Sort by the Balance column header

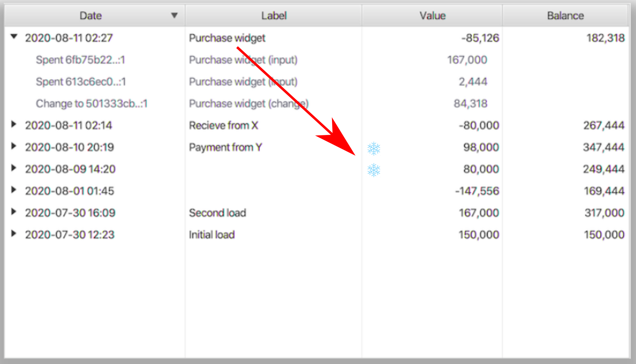pyautogui.click(x=565, y=16)
